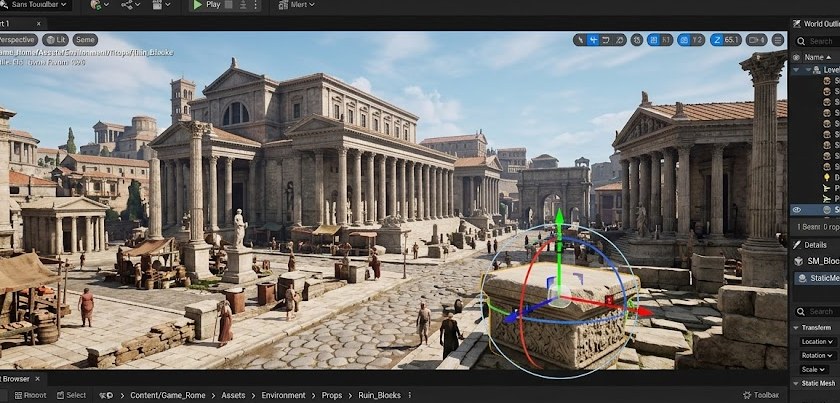Open the Assets breadcrumb folder
The image size is (840, 403).
[234, 395]
